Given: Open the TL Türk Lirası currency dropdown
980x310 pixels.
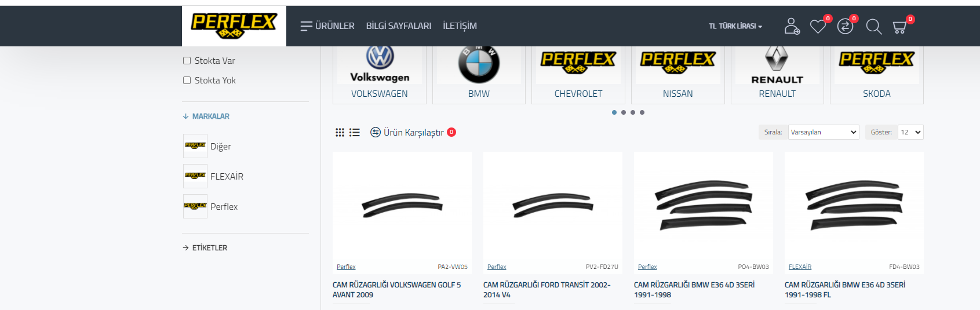Looking at the screenshot, I should [735, 26].
